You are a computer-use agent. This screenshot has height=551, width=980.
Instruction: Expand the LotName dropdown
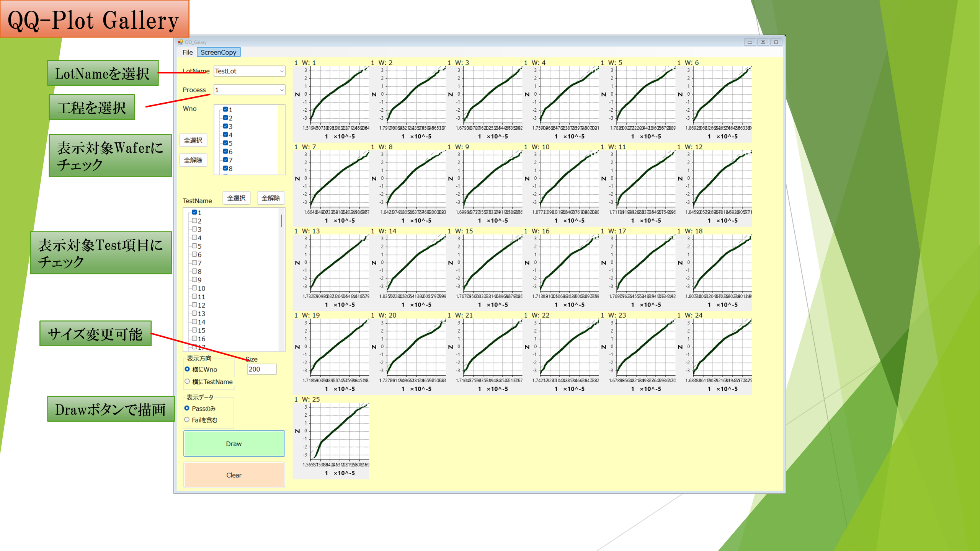[281, 71]
